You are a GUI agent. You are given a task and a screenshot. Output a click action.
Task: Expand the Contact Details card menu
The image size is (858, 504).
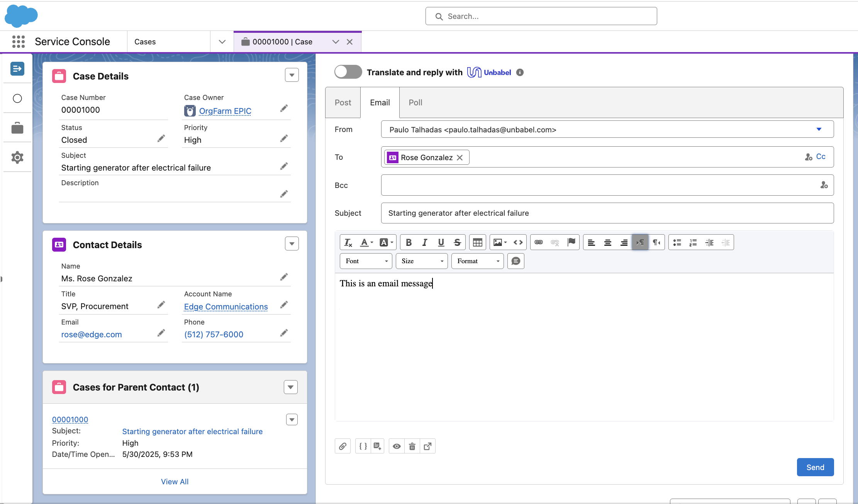[x=292, y=244]
